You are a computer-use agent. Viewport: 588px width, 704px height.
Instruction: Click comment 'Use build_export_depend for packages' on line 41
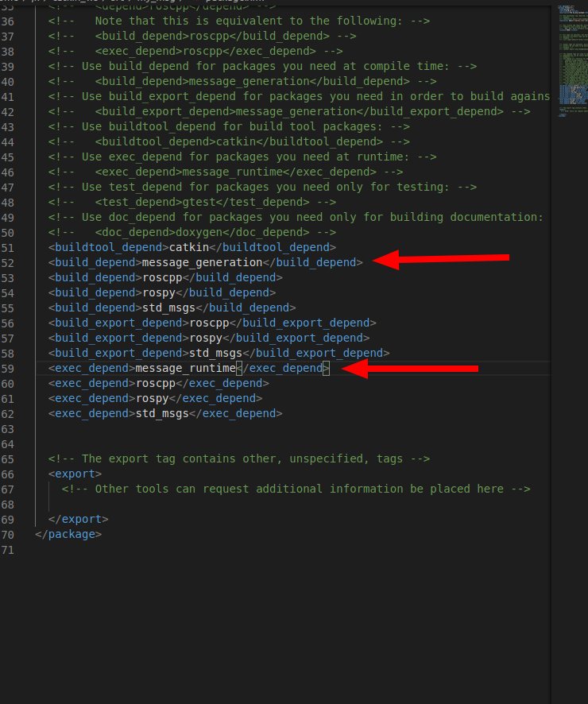299,96
